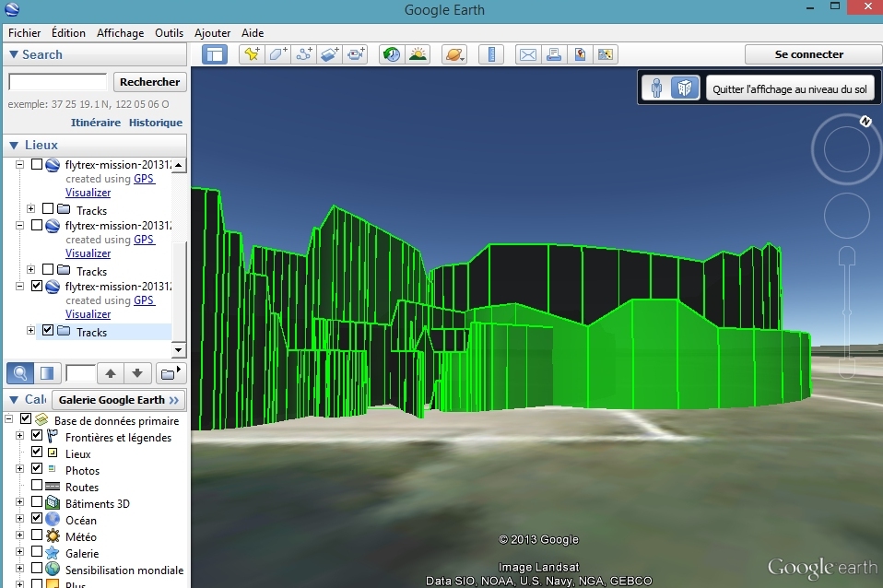Send by email with envelope icon
This screenshot has height=588, width=883.
[x=527, y=54]
